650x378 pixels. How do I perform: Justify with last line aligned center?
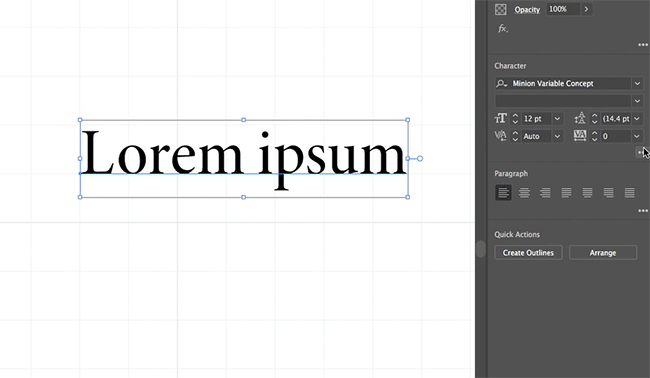[x=587, y=193]
